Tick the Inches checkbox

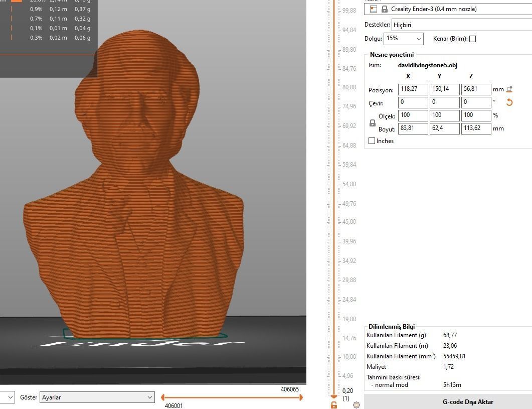372,141
